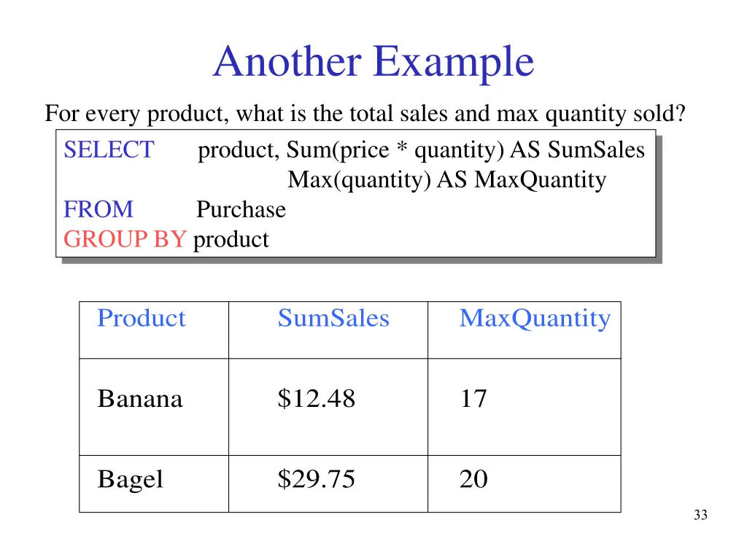Click the word product after GROUP BY
The height and width of the screenshot is (560, 747).
231,241
